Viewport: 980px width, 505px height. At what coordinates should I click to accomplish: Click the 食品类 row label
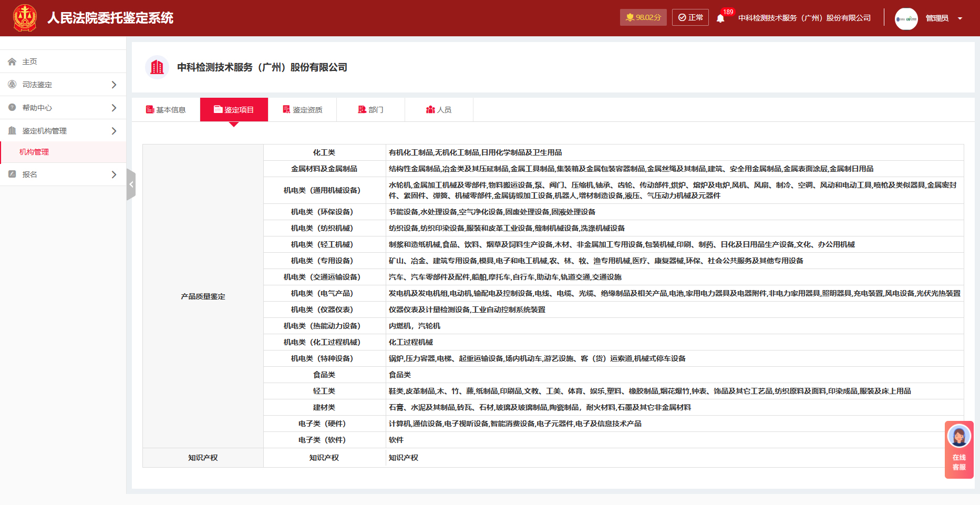tap(324, 375)
